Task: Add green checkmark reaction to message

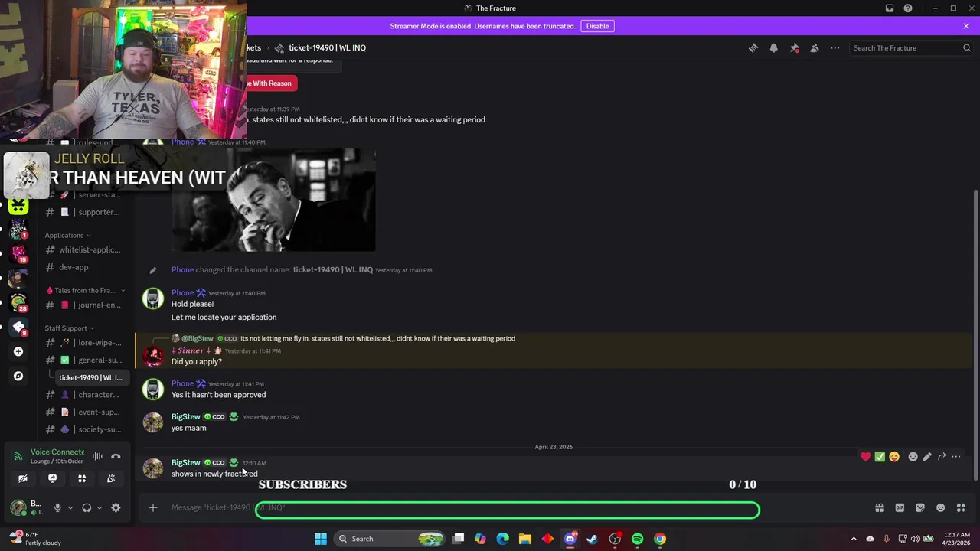Action: coord(880,457)
